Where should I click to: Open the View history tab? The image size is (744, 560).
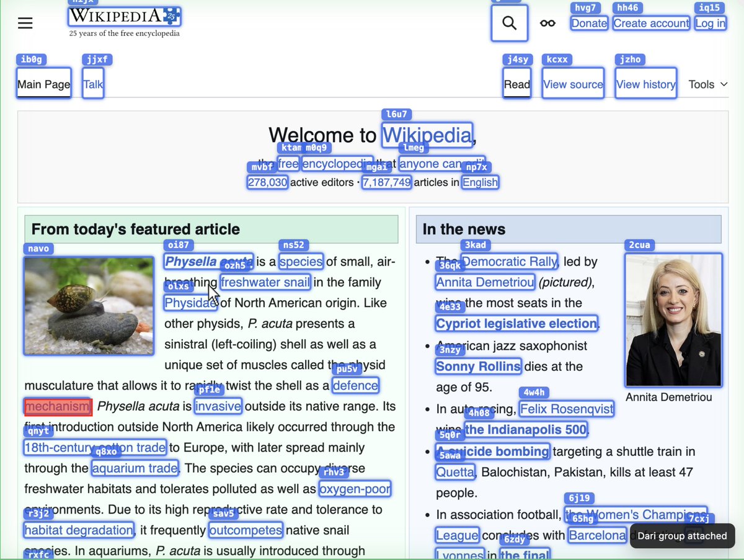pos(646,84)
